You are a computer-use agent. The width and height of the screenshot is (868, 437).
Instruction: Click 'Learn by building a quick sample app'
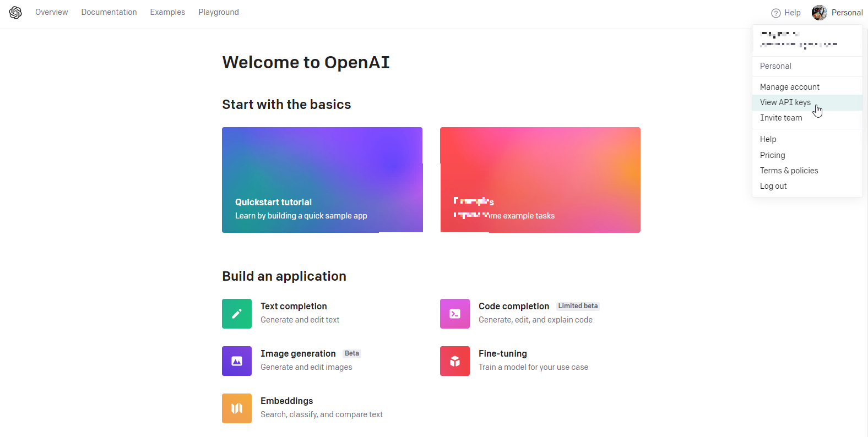[x=301, y=216]
